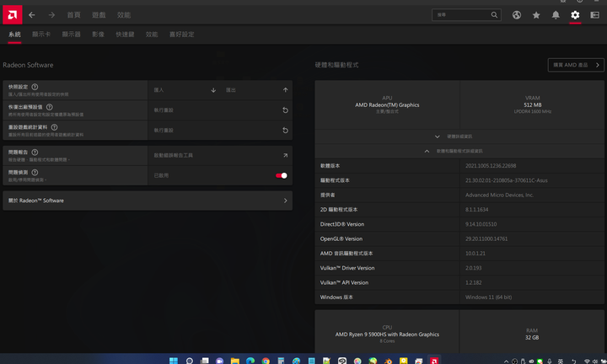
Task: Click help icon beside 重設遊戲統計資料
Action: pyautogui.click(x=54, y=127)
